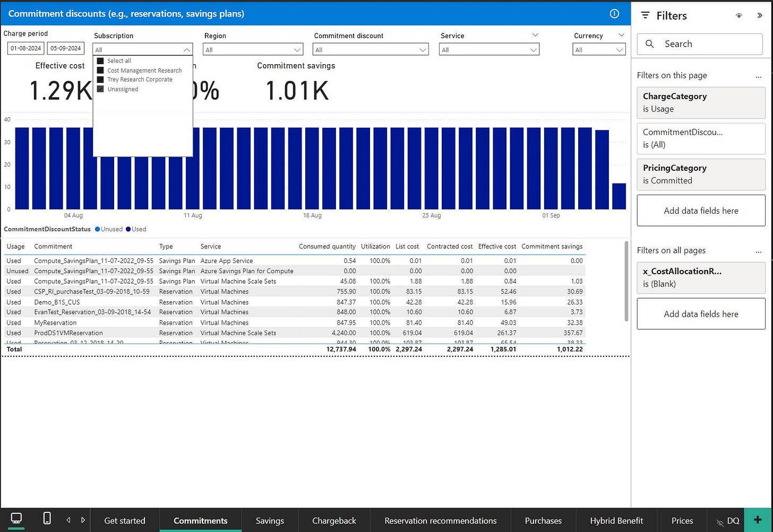This screenshot has width=773, height=532.
Task: Click the short last bar in chart
Action: 619,196
